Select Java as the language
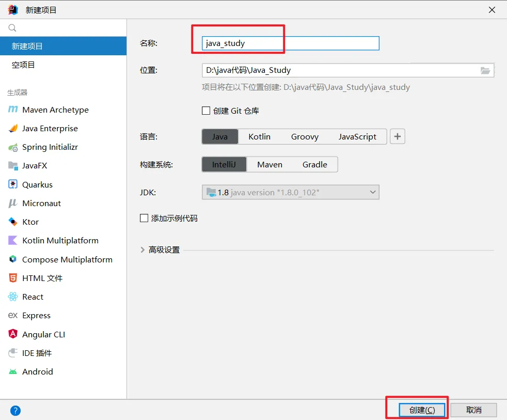Viewport: 507px width, 420px height. 220,136
